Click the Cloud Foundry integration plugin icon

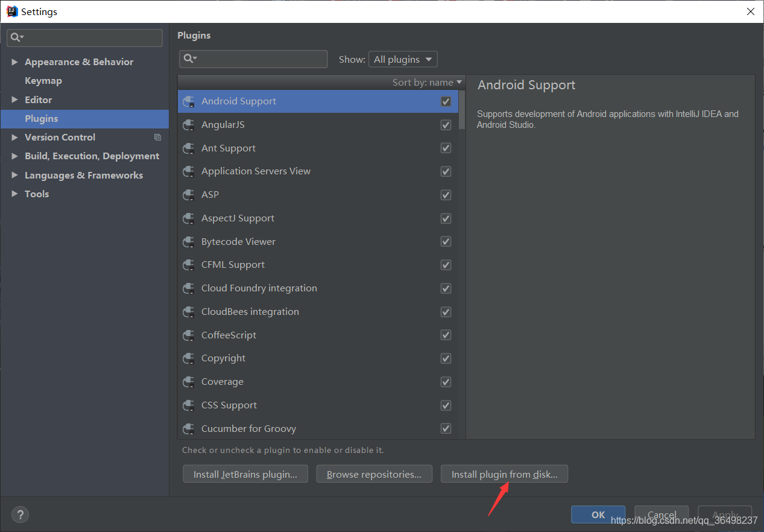pyautogui.click(x=189, y=288)
